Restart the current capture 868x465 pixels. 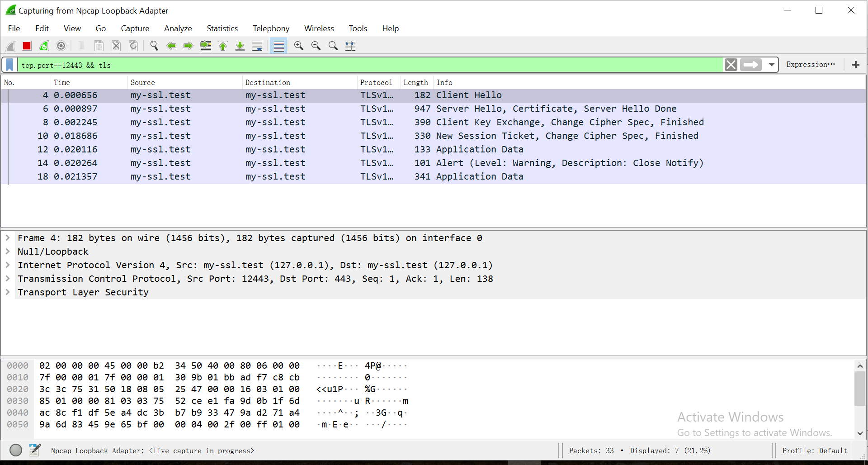pos(44,46)
